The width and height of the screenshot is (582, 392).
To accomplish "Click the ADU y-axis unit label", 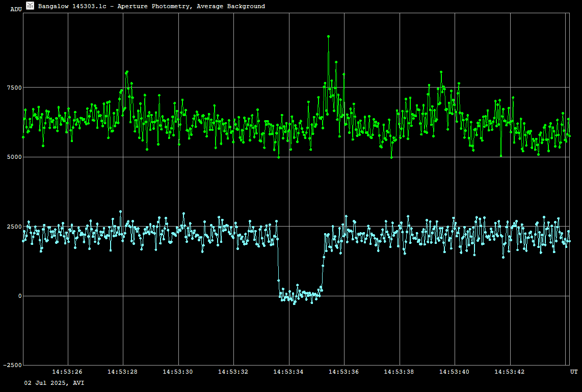I will (16, 9).
